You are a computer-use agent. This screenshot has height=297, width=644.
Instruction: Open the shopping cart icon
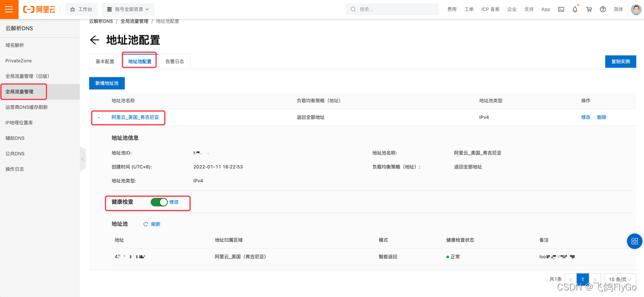click(589, 9)
